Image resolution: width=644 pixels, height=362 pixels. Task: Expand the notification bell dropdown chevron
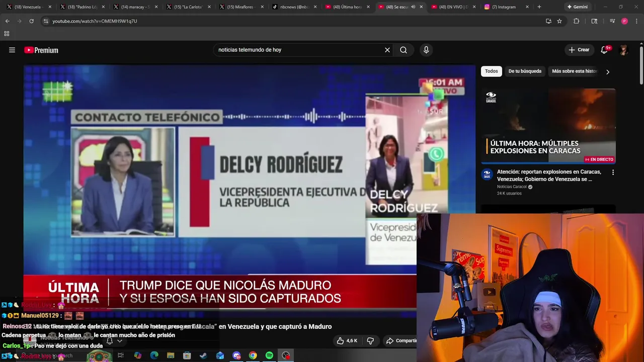[x=120, y=341]
